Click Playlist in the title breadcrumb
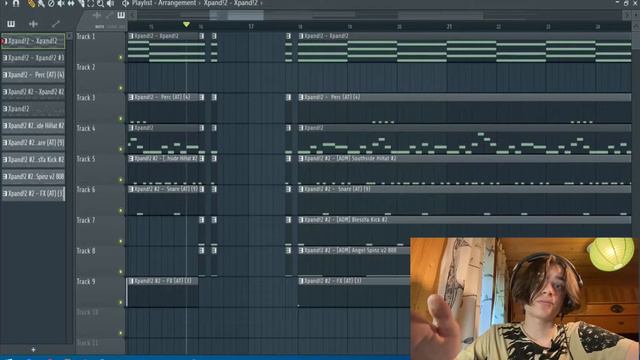640x360 pixels. (x=142, y=3)
